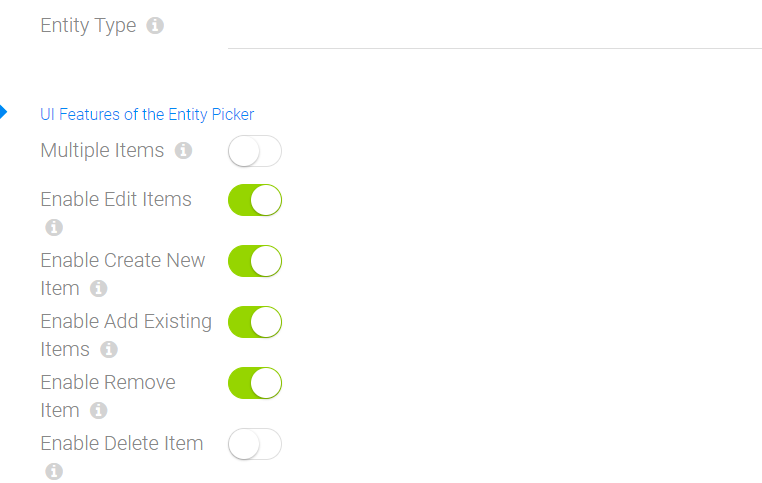The width and height of the screenshot is (762, 483).
Task: Collapse the section using the blue arrow marker
Action: coord(3,112)
